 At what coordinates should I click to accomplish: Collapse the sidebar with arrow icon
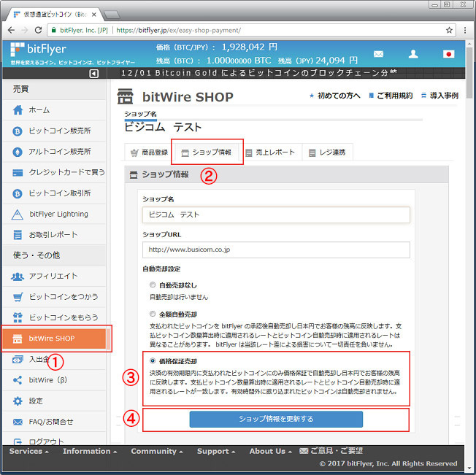93,74
